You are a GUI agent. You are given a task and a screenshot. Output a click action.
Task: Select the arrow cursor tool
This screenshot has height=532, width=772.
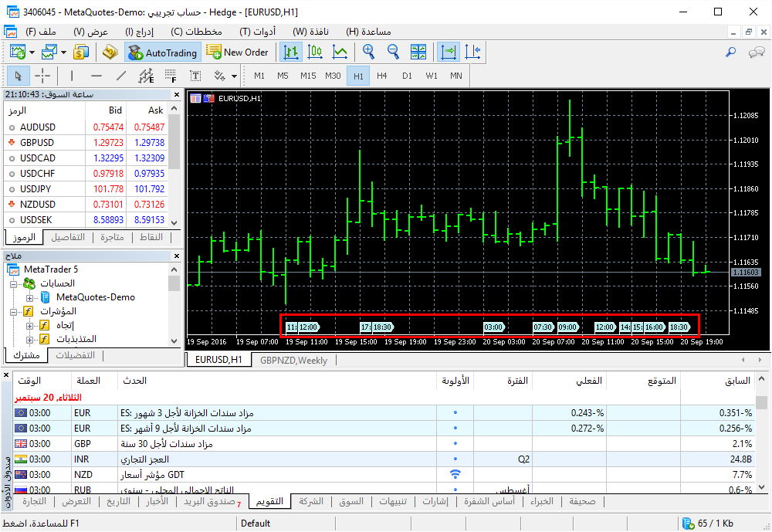pyautogui.click(x=19, y=76)
